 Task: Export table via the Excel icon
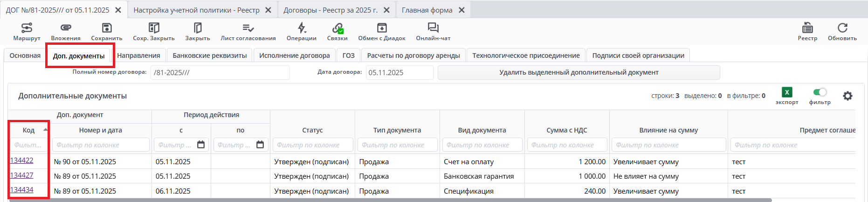(787, 92)
